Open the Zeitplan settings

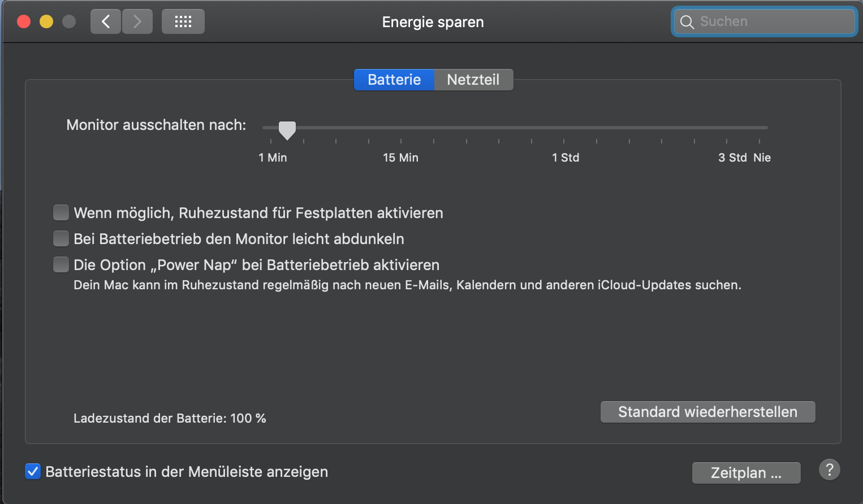746,473
